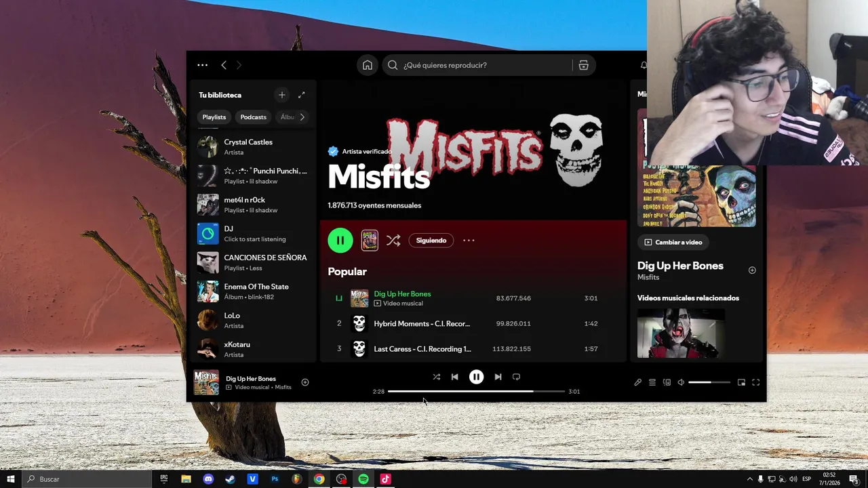The image size is (868, 488).
Task: Show hidden system tray icons
Action: tap(749, 479)
